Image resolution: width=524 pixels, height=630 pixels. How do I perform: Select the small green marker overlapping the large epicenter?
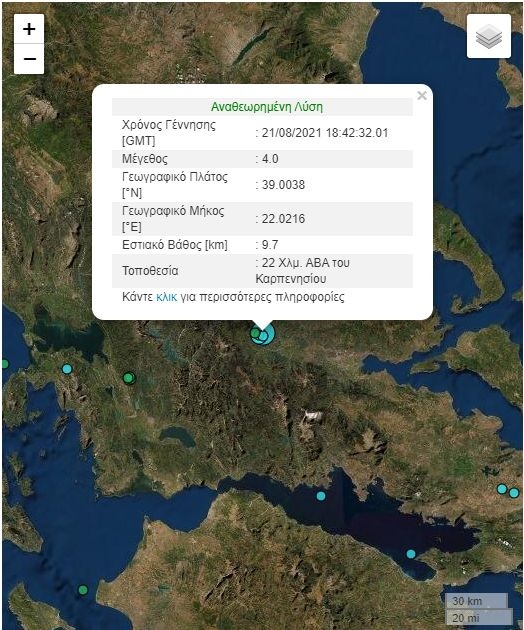pyautogui.click(x=255, y=333)
